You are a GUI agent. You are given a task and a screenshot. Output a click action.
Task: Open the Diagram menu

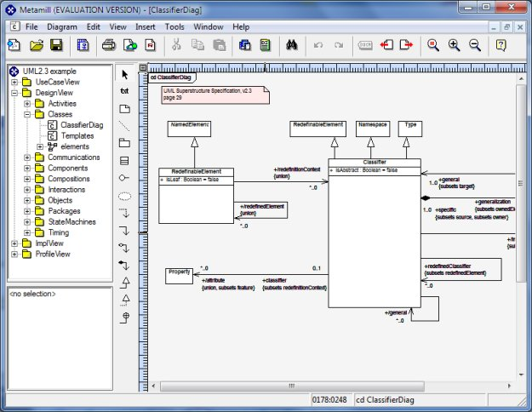coord(62,26)
